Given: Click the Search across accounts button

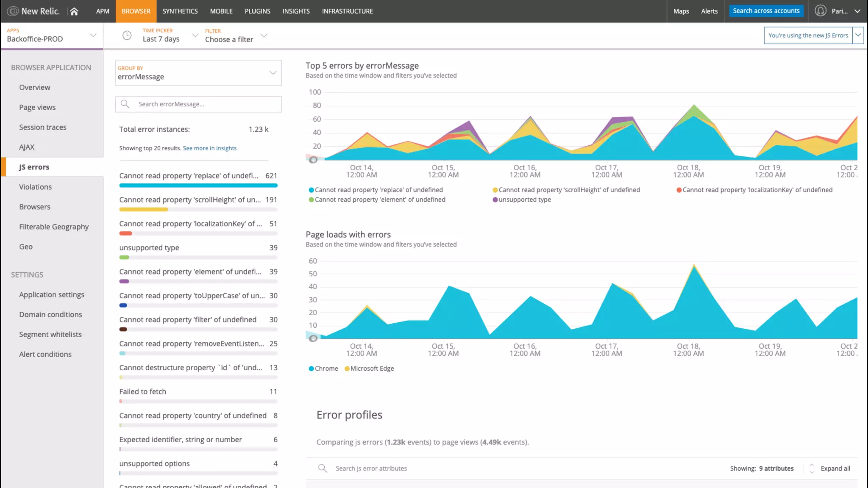Looking at the screenshot, I should 766,11.
